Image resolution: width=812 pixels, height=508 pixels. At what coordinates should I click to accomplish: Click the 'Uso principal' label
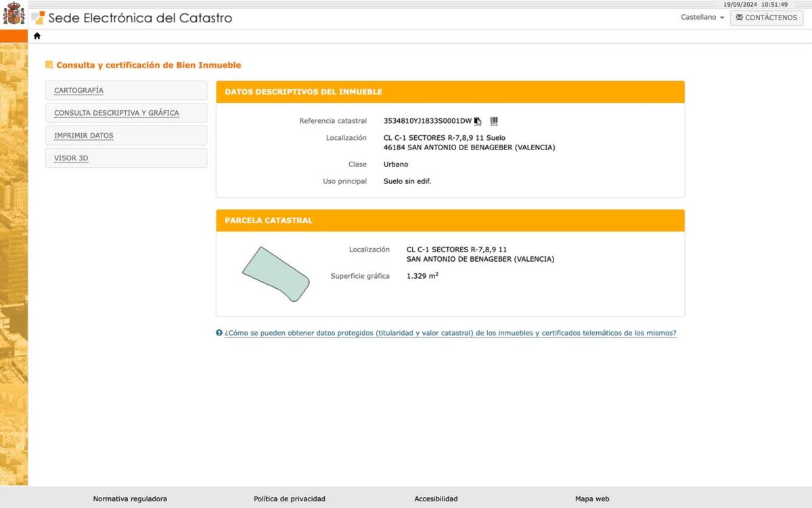(x=345, y=181)
